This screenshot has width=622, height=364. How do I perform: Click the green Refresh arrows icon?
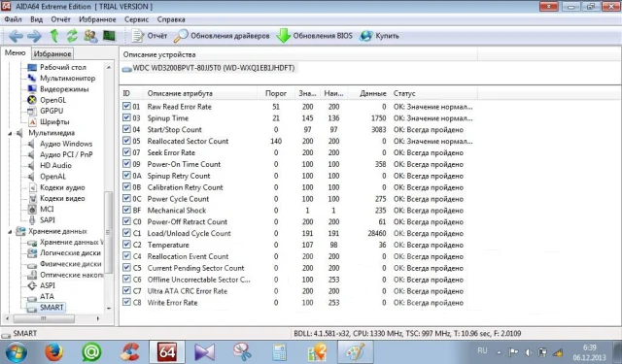[x=72, y=36]
